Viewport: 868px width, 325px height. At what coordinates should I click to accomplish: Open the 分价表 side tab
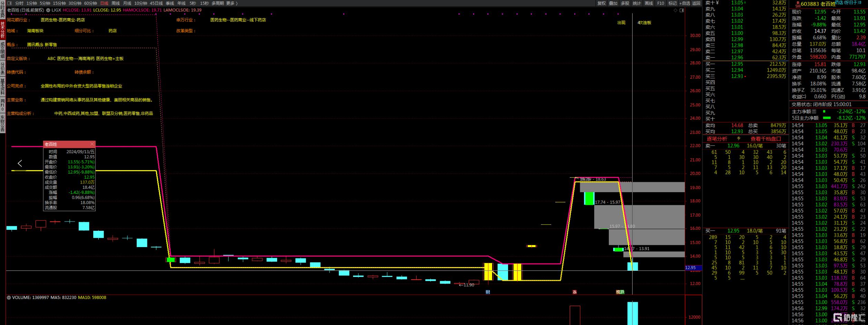tap(2, 69)
